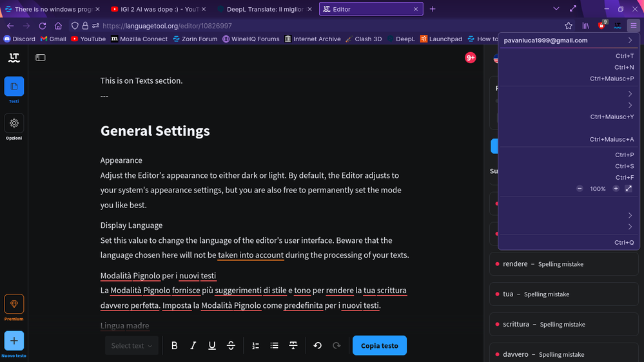644x362 pixels.
Task: Insert a numbered list
Action: pyautogui.click(x=255, y=346)
